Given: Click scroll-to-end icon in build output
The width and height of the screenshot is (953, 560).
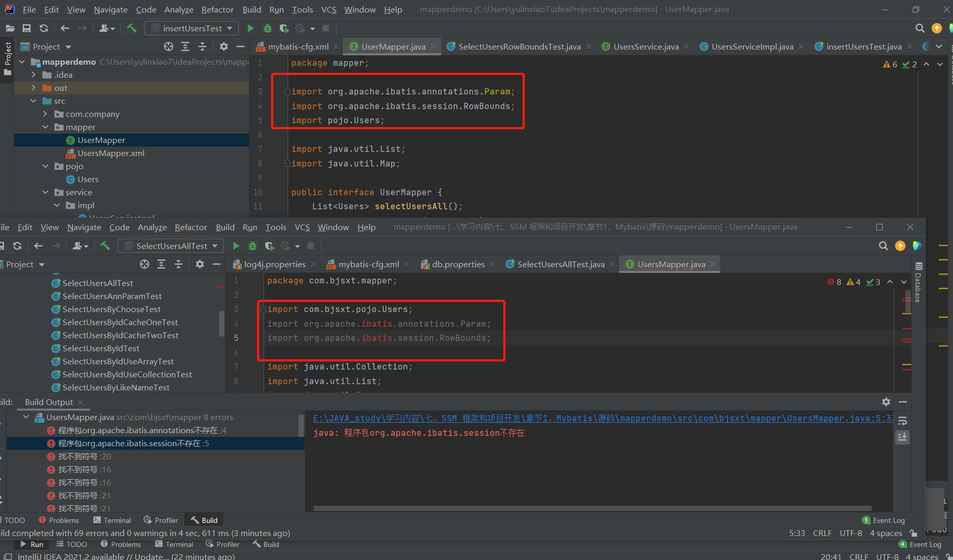Looking at the screenshot, I should (902, 437).
